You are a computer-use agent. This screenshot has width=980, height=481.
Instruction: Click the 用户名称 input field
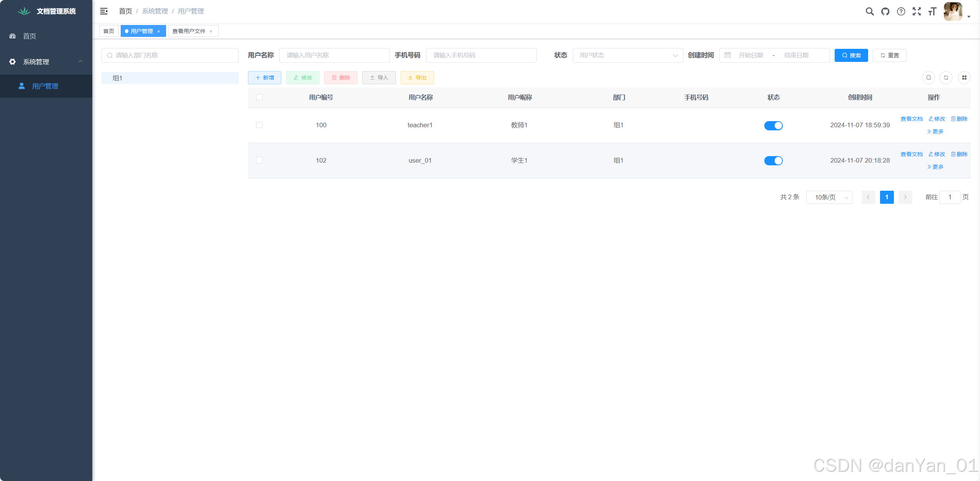[334, 55]
